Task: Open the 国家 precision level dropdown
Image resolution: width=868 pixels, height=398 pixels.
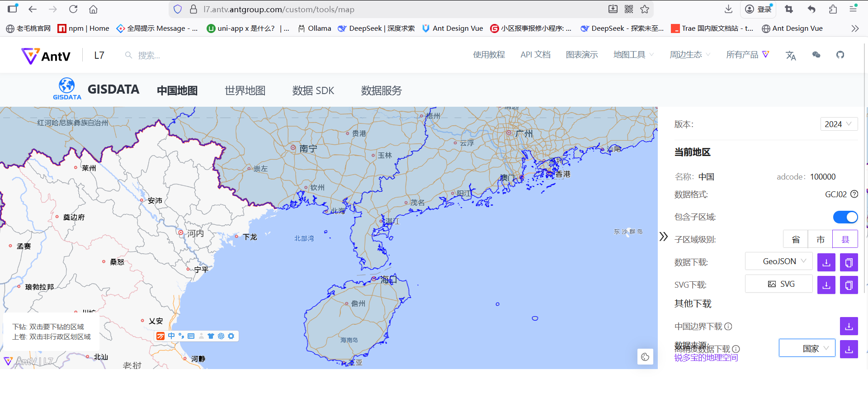Action: coord(807,348)
